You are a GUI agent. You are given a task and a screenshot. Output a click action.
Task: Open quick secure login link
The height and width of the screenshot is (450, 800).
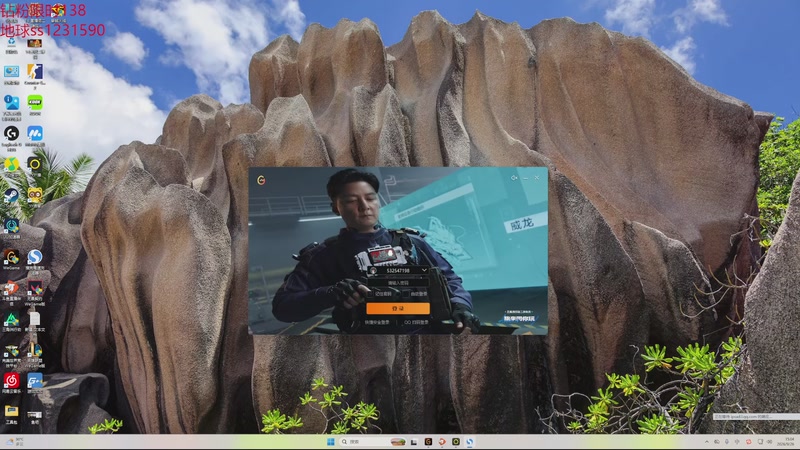pyautogui.click(x=377, y=322)
